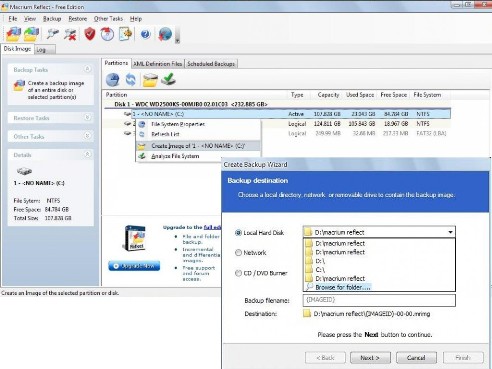Click the detach image red X toolbar icon

[x=70, y=34]
